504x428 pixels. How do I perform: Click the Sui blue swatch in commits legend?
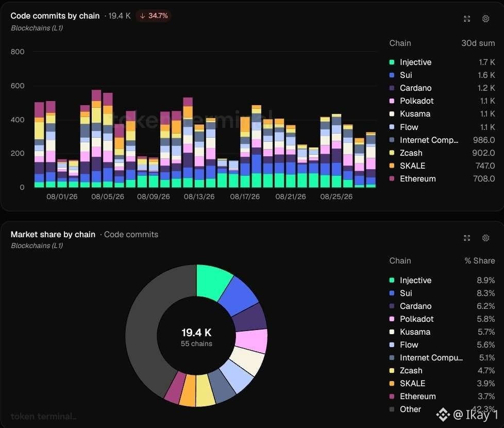coord(392,75)
